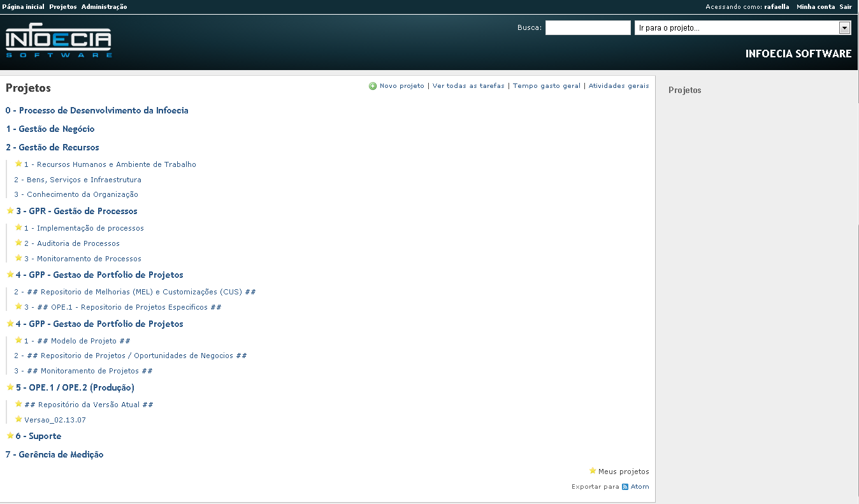Screen dimensions: 859x504
Task: Click the Projetos heading in the right sidebar
Action: [685, 90]
